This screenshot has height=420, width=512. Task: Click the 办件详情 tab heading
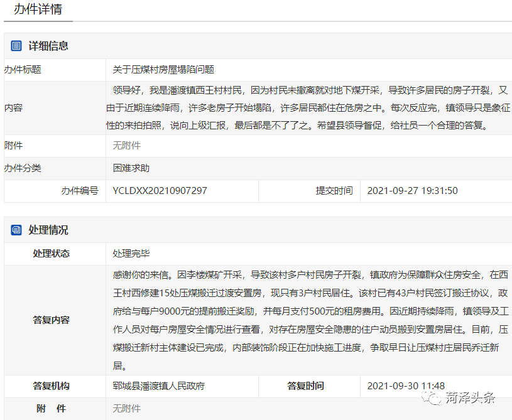tap(38, 11)
